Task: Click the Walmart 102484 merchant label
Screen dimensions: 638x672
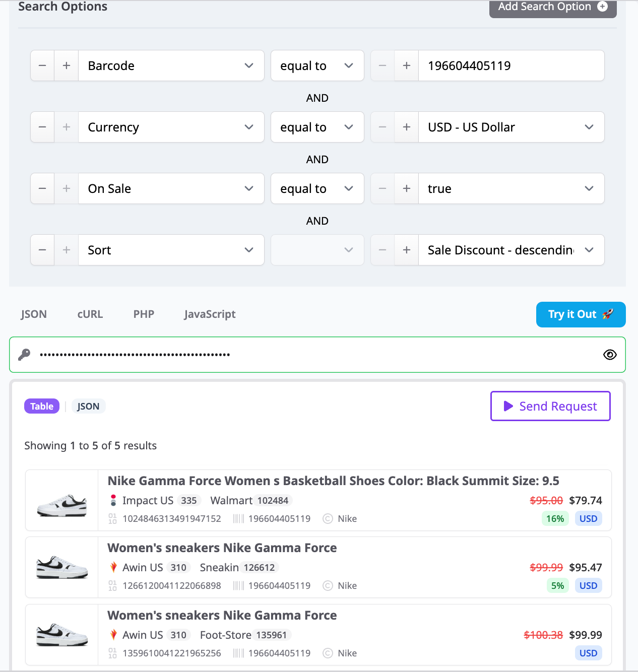Action: 251,500
